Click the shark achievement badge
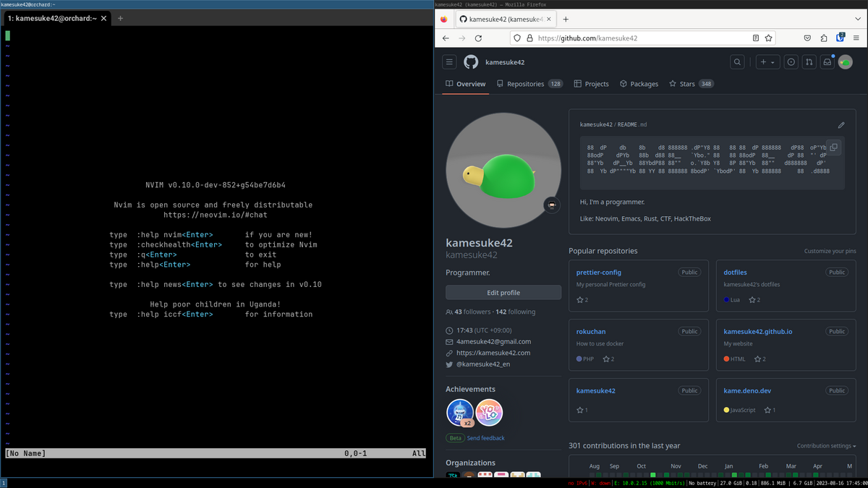This screenshot has width=868, height=488. pos(460,413)
